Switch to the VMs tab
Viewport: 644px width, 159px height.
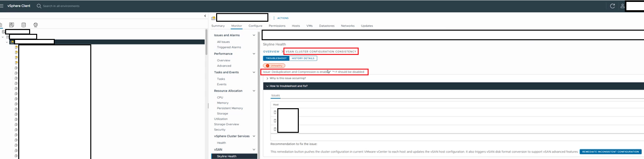coord(309,26)
